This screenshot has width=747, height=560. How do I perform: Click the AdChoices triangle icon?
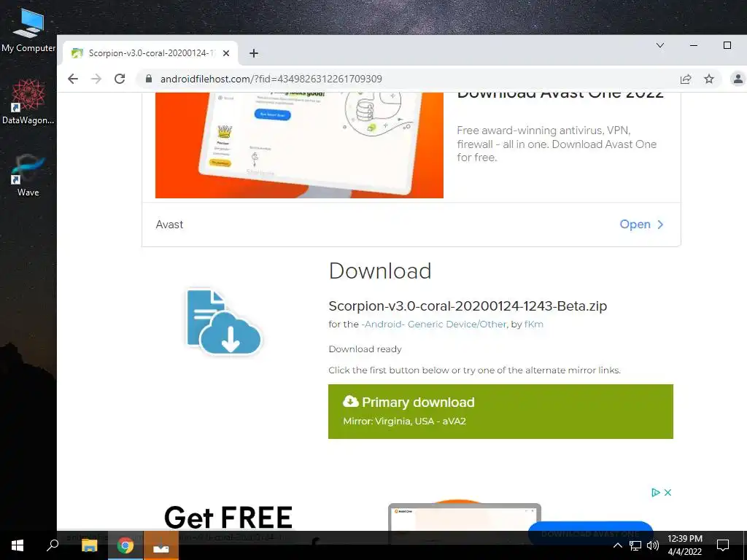click(656, 492)
